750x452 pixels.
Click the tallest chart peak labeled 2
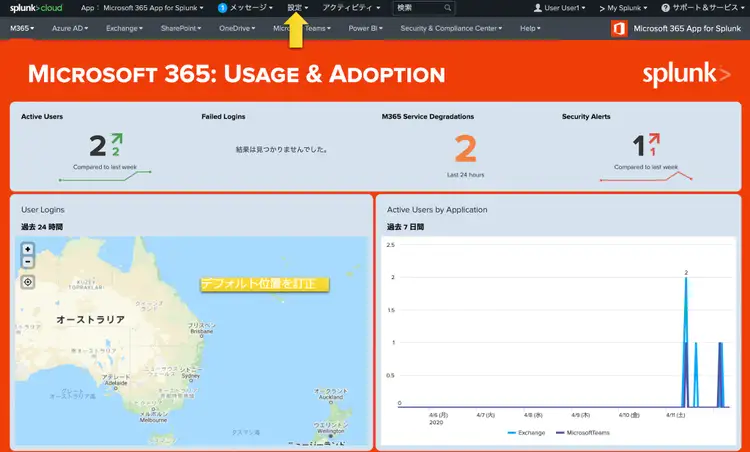tap(686, 278)
